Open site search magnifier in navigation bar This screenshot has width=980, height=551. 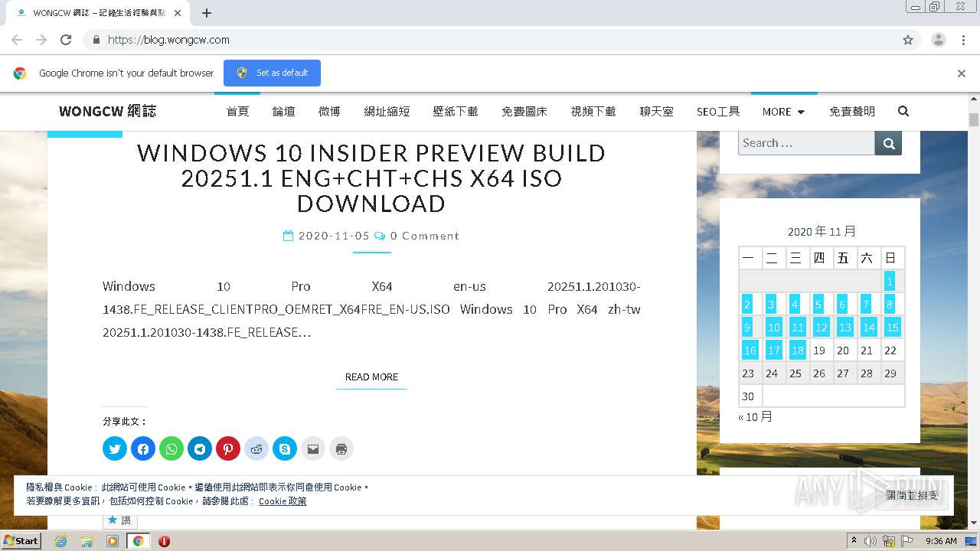[x=903, y=111]
